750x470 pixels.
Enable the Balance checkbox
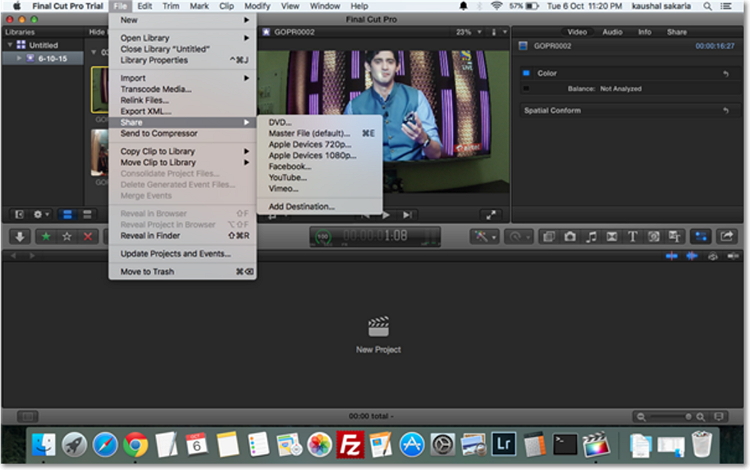point(526,88)
